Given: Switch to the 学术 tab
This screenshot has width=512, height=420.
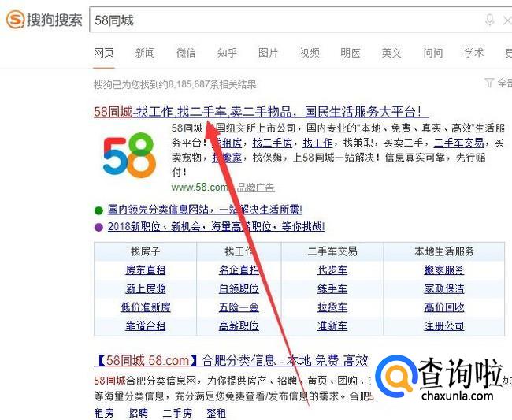Looking at the screenshot, I should tap(474, 53).
